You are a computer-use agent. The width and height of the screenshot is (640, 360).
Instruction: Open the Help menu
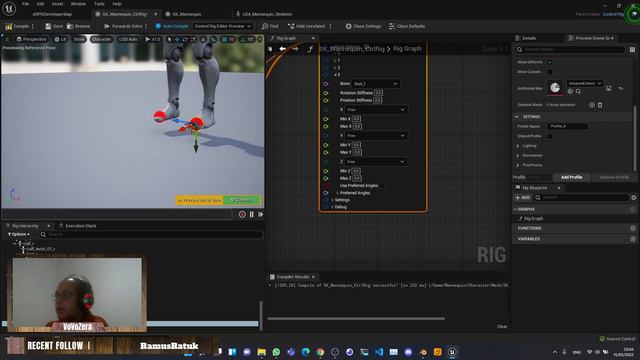117,4
